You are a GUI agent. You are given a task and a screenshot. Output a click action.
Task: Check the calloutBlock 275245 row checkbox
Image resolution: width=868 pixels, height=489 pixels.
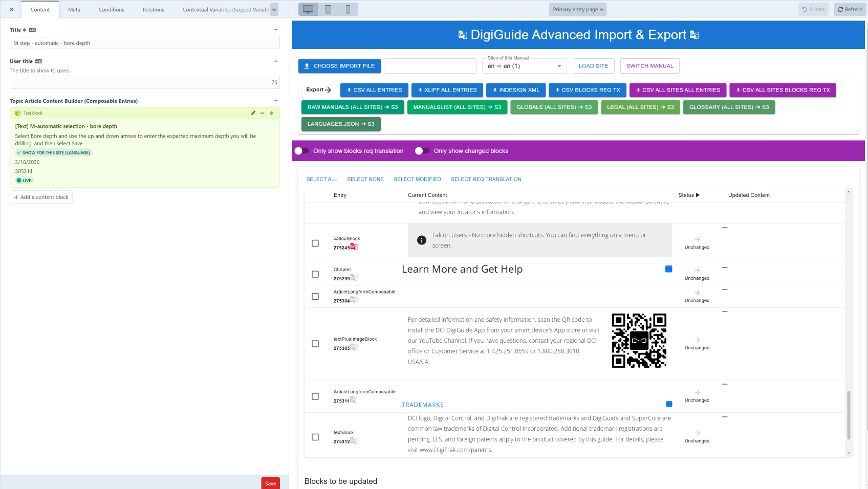coord(315,243)
